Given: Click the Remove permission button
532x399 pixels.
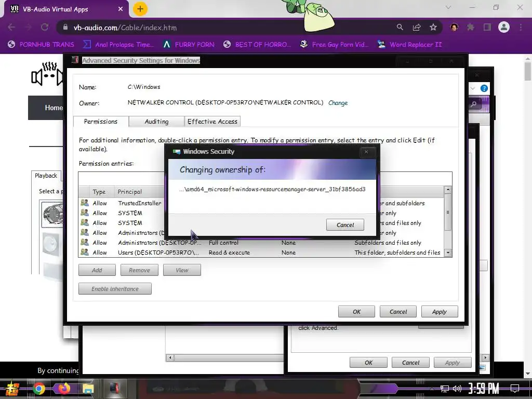Looking at the screenshot, I should [139, 270].
